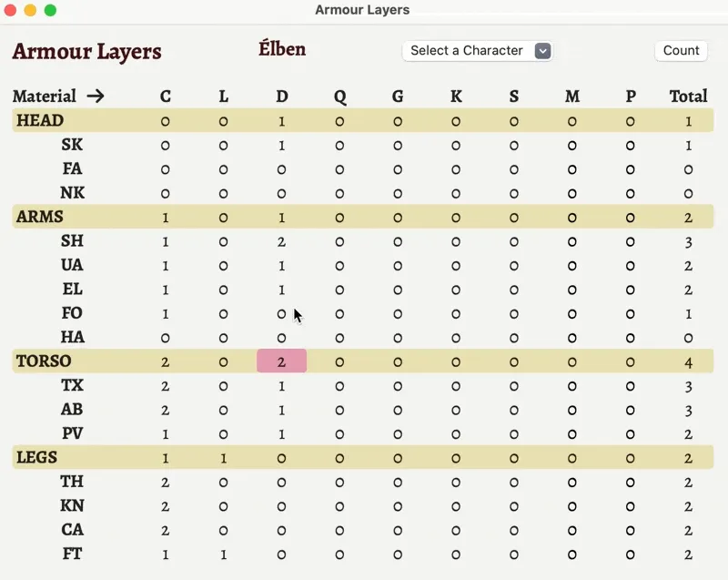Select the FA sub-row label
The height and width of the screenshot is (580, 728).
pyautogui.click(x=72, y=168)
